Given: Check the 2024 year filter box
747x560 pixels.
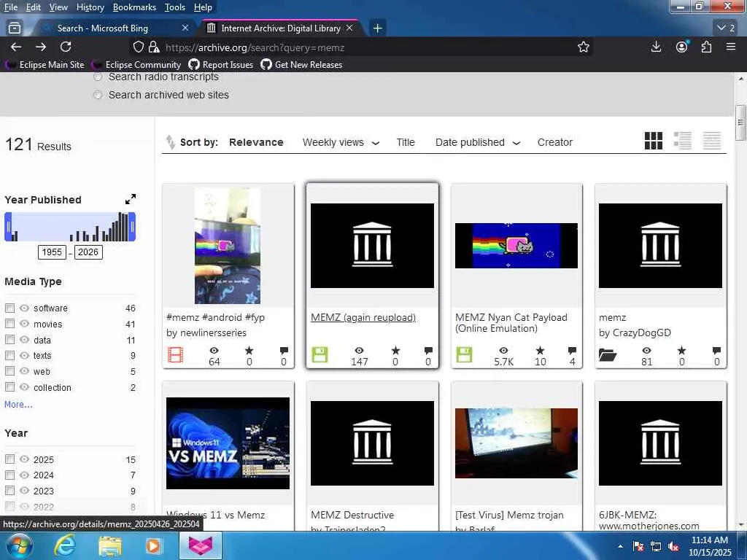Looking at the screenshot, I should coord(9,475).
